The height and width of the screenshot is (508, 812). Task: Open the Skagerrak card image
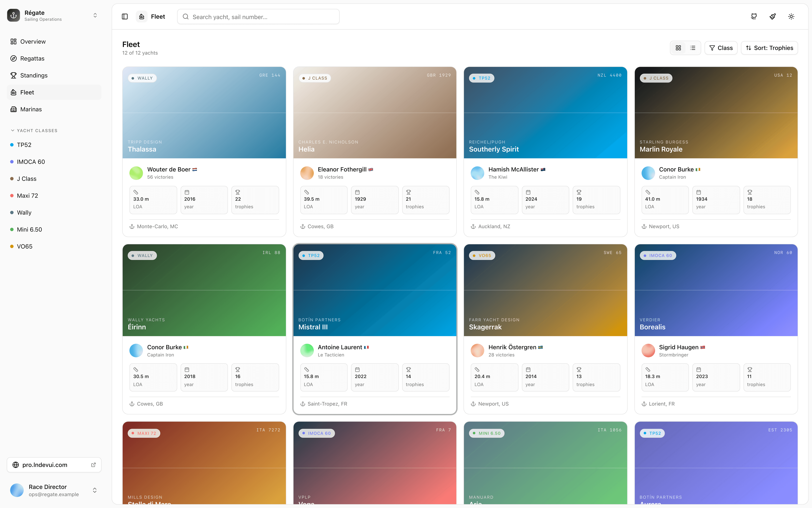545,290
